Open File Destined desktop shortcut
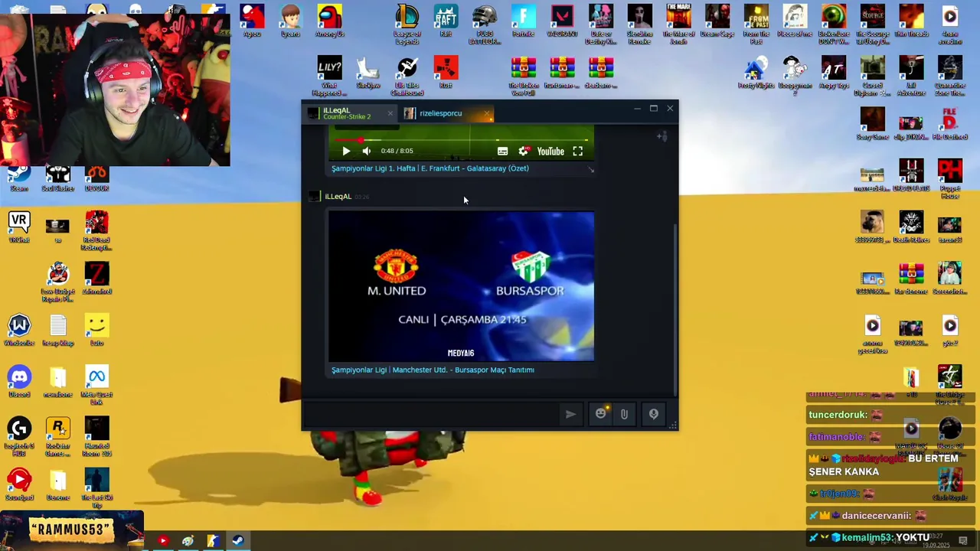 (x=950, y=124)
